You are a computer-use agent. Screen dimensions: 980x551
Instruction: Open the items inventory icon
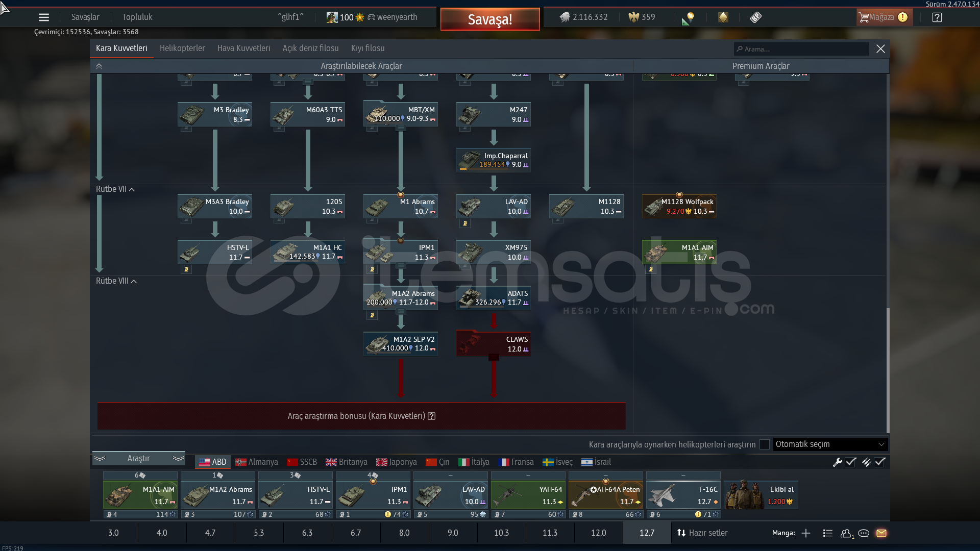[x=756, y=17]
